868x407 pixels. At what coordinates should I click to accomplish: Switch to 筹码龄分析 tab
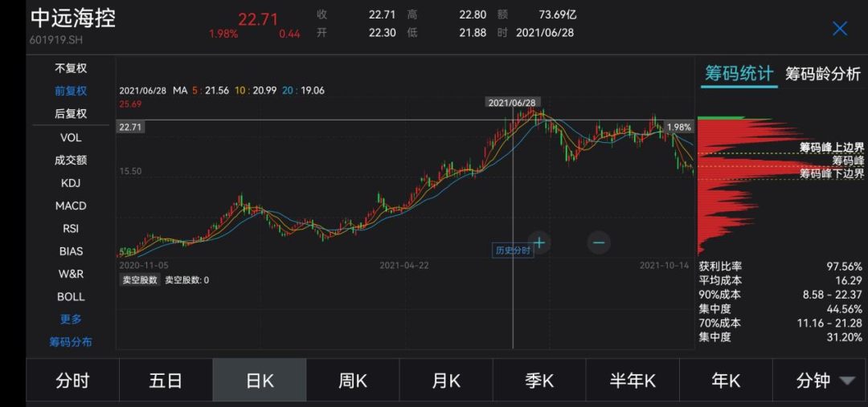click(x=823, y=74)
